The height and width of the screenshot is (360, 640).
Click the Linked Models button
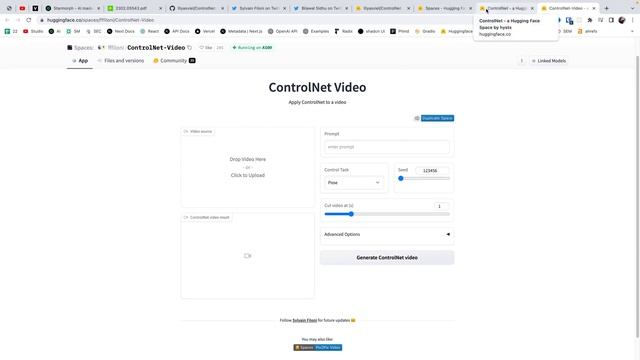(x=549, y=61)
